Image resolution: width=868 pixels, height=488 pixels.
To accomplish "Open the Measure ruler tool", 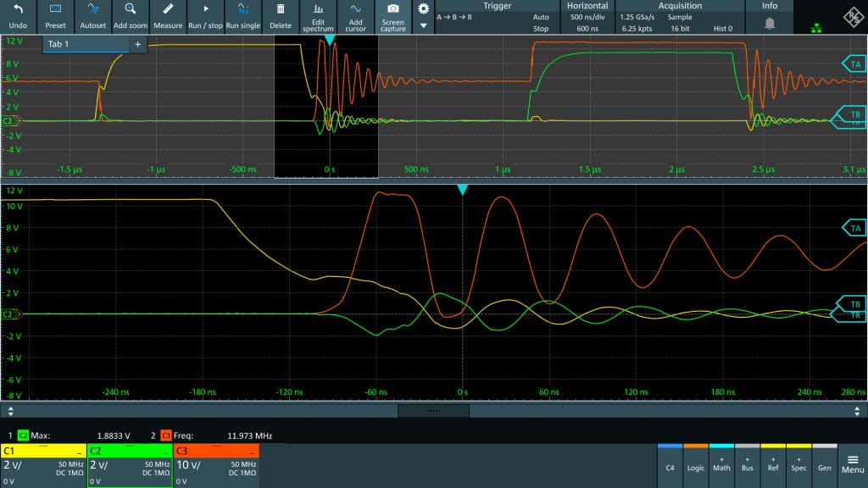I will [168, 16].
